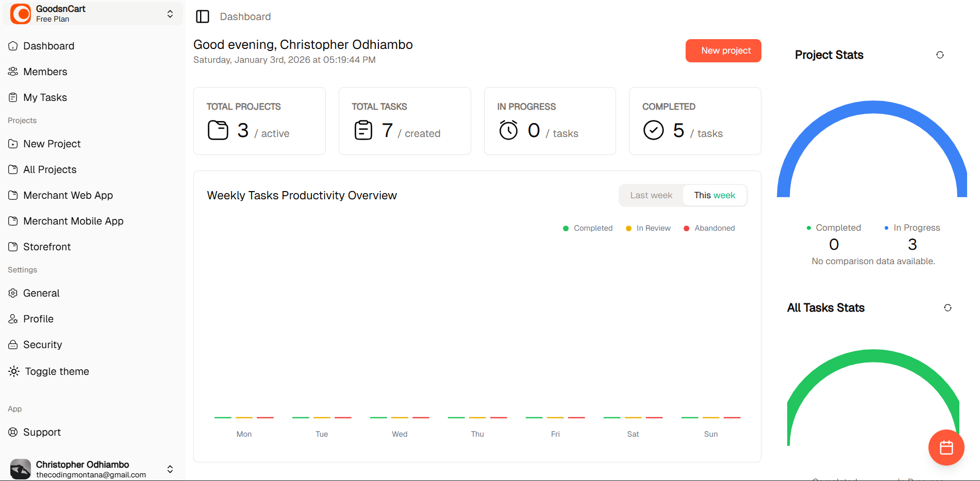Open the floating calendar button
Image resolution: width=980 pixels, height=481 pixels.
(946, 448)
